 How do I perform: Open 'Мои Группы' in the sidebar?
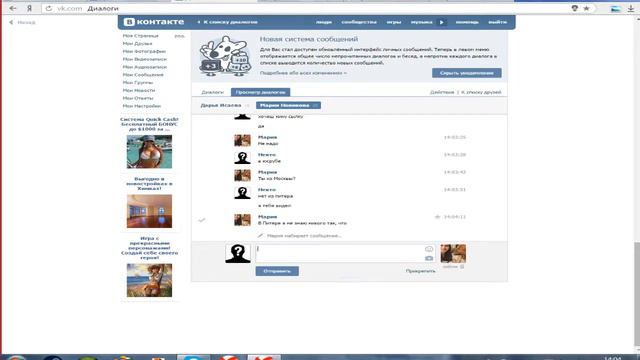click(138, 82)
